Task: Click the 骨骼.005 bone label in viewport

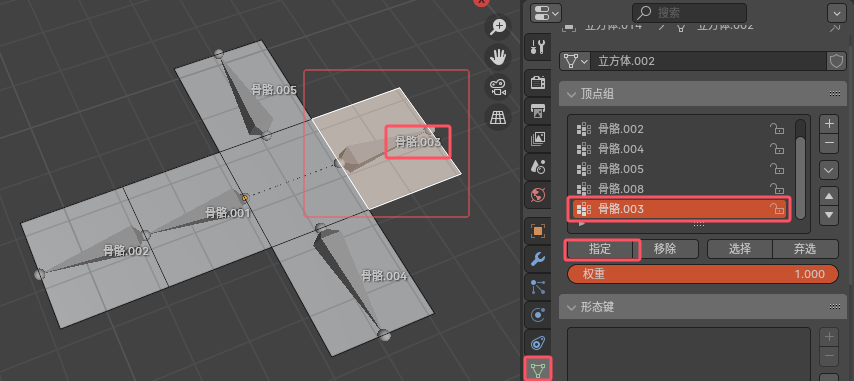Action: pos(274,90)
